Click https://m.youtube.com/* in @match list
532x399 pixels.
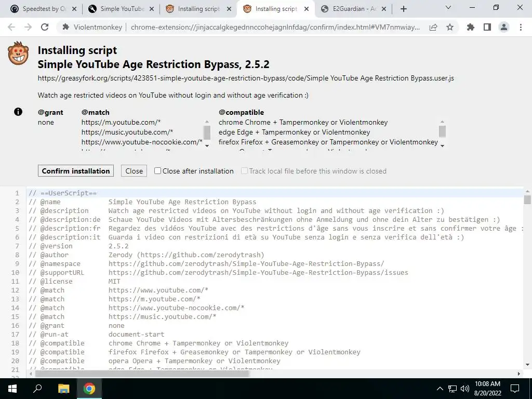pyautogui.click(x=121, y=122)
